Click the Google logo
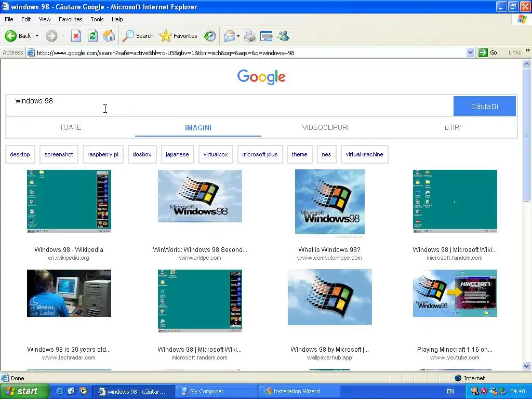This screenshot has height=399, width=532. tap(261, 77)
